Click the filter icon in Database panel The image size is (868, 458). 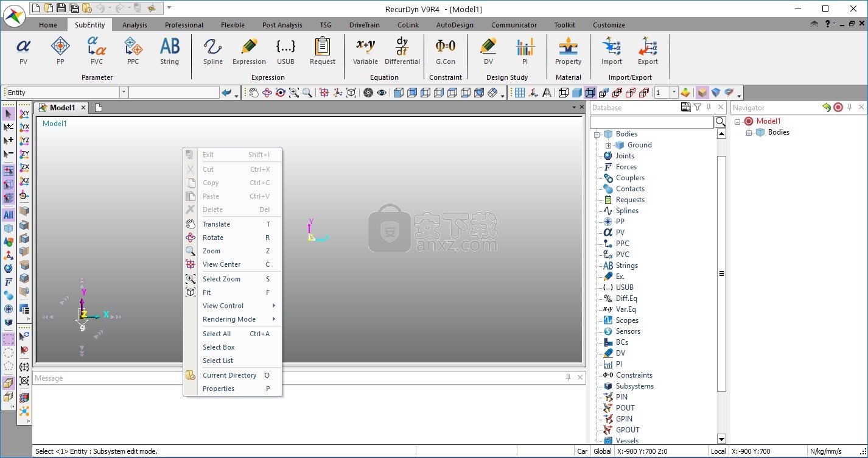698,107
